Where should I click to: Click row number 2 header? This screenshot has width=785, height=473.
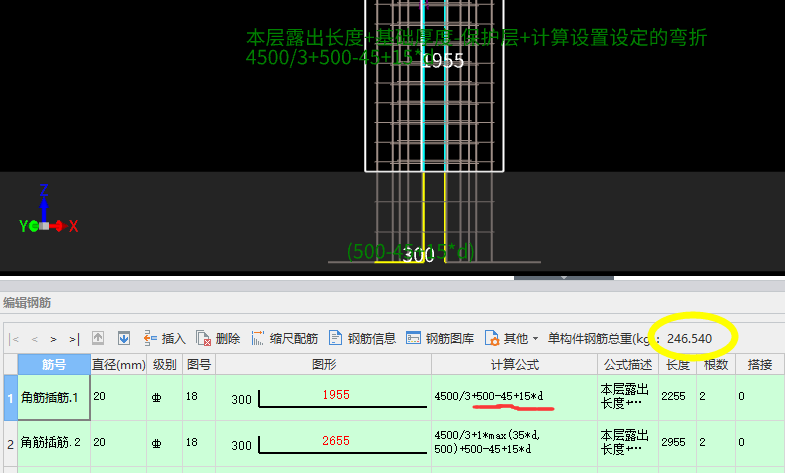pyautogui.click(x=9, y=442)
